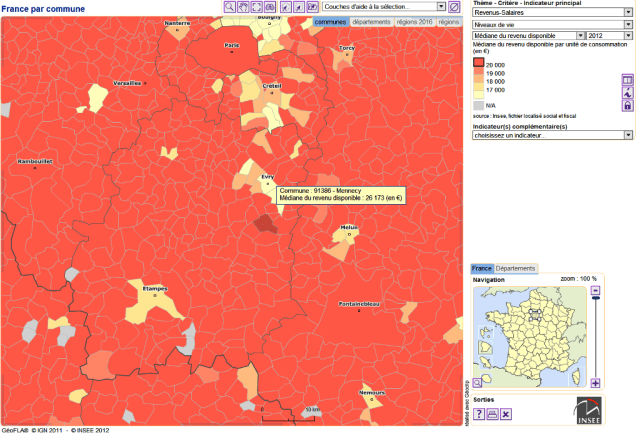Click the Nemours label on map

[x=372, y=393]
